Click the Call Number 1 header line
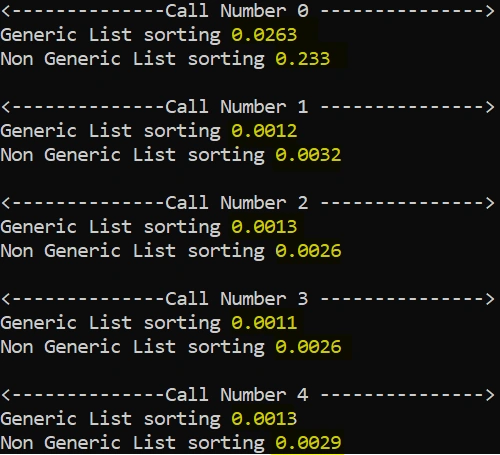The image size is (500, 455). [x=248, y=107]
